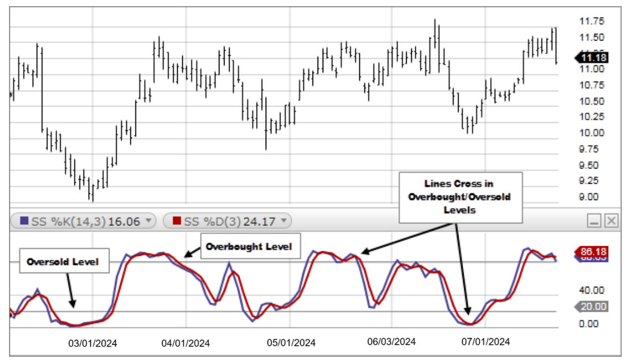Click the 03/01/2024 date label
Screen dimensions: 638x364
(93, 343)
